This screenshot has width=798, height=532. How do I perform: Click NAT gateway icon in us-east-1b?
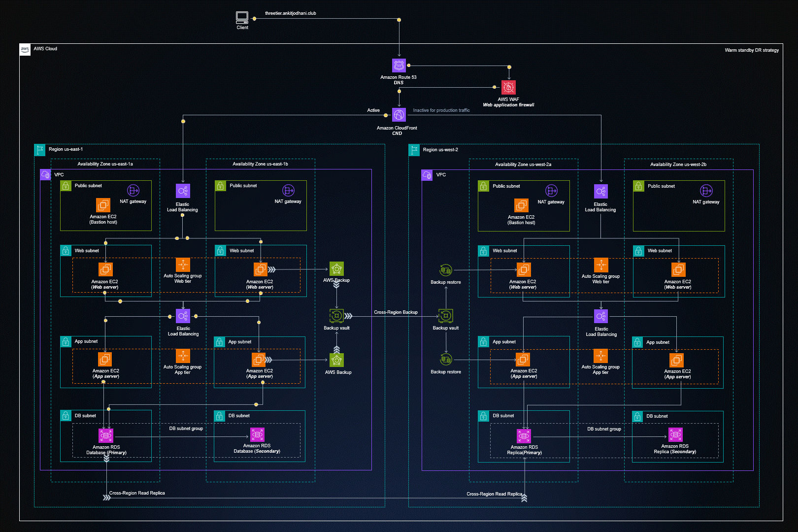[x=288, y=191]
